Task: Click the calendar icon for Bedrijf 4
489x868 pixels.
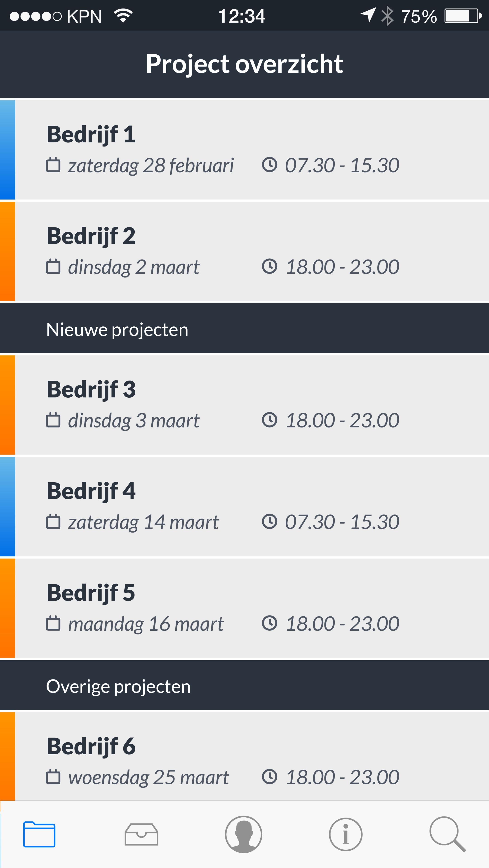Action: click(x=53, y=522)
